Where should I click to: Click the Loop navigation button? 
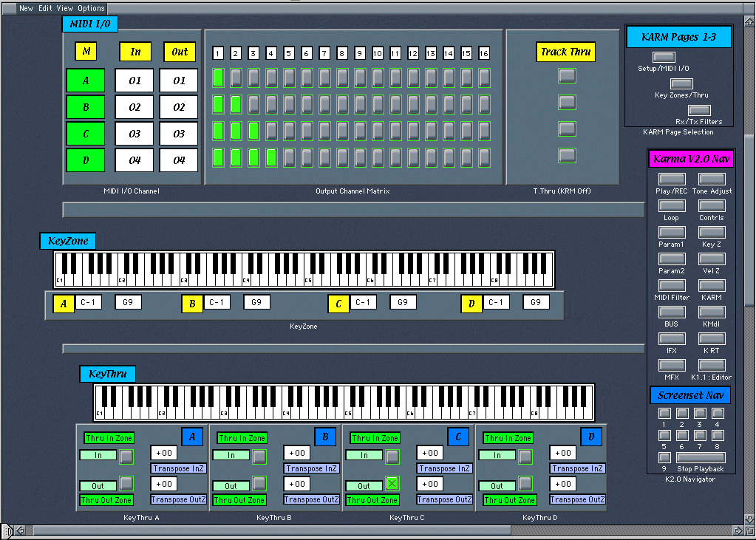coord(672,206)
